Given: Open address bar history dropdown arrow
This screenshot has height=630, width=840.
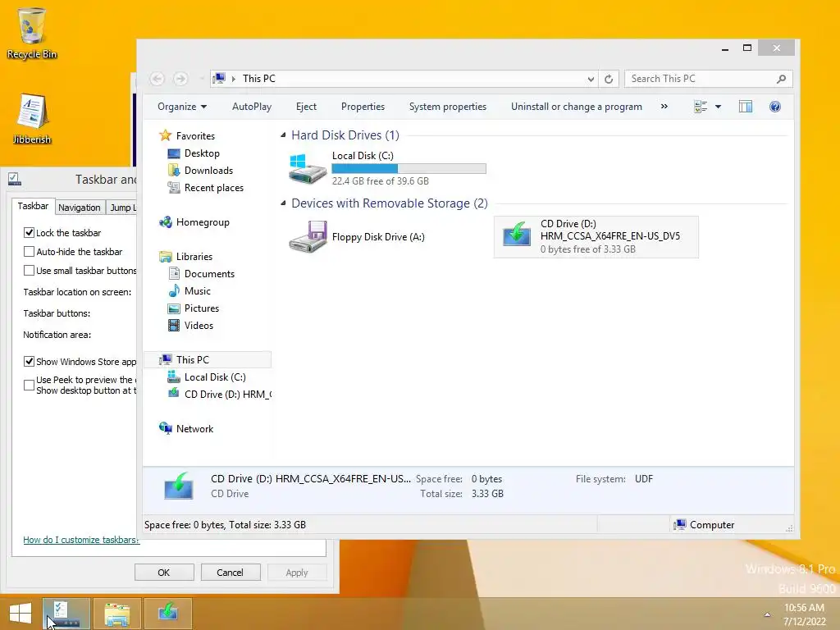Looking at the screenshot, I should (x=591, y=79).
